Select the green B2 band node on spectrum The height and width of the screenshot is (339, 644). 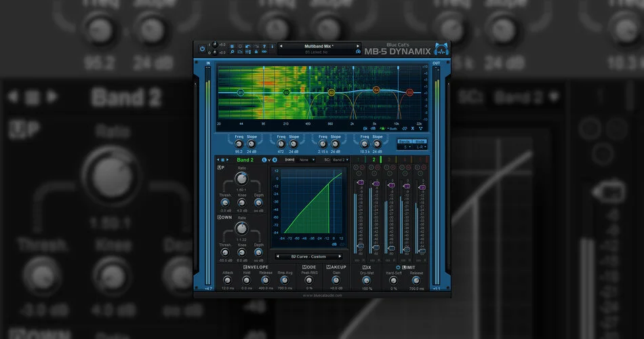click(286, 92)
